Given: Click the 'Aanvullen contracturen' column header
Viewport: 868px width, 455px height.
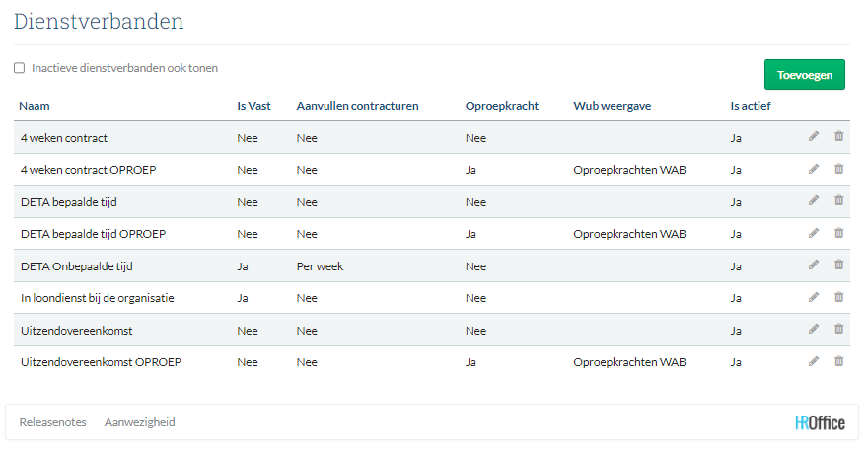Looking at the screenshot, I should tap(357, 106).
